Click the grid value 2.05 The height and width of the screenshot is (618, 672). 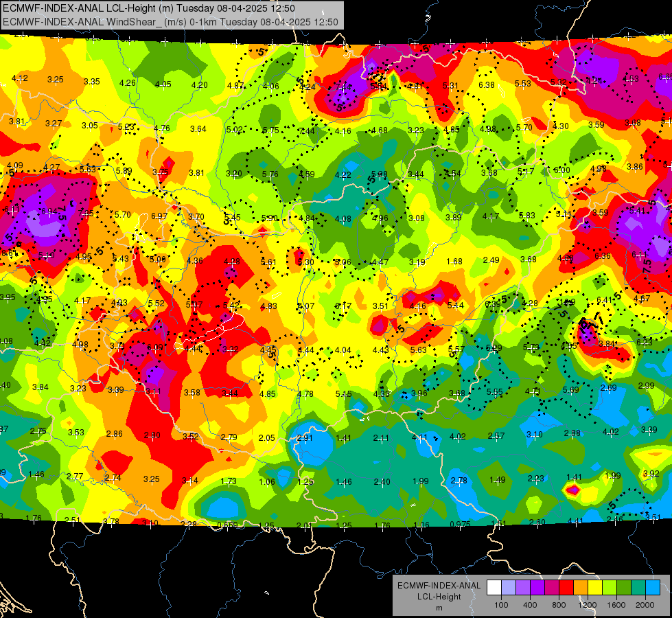click(266, 437)
